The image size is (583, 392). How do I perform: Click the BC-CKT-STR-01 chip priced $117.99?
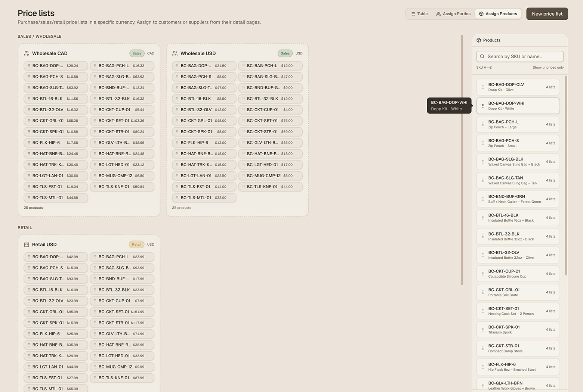[122, 323]
